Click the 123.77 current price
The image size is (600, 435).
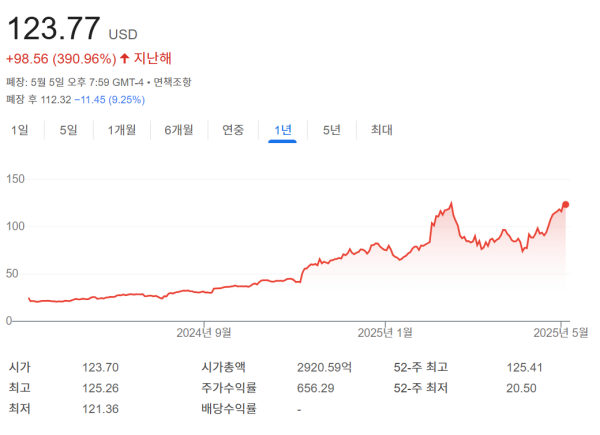click(x=54, y=28)
